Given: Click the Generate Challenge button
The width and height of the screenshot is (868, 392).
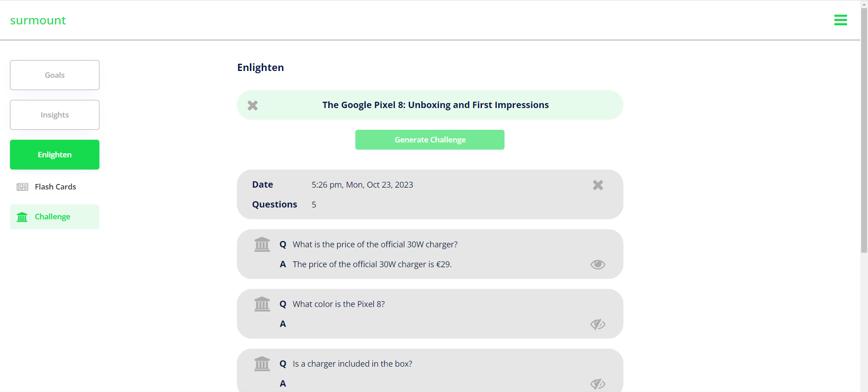Looking at the screenshot, I should click(430, 140).
